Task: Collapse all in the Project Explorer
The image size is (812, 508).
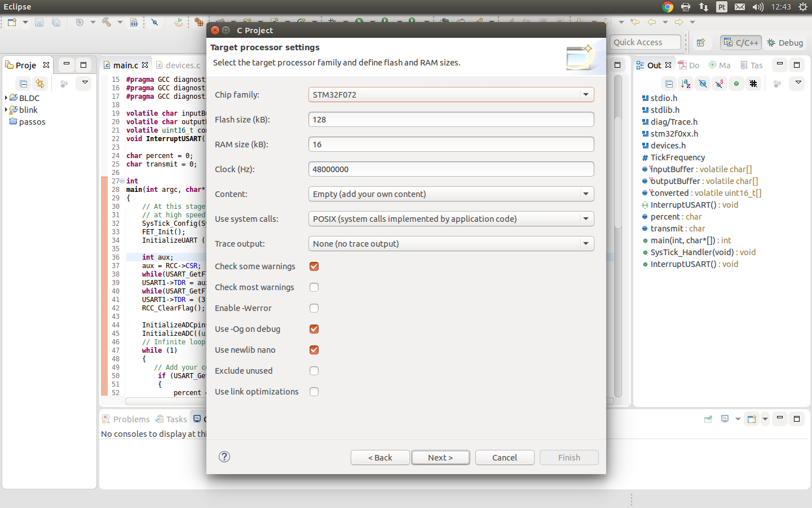Action: (23, 84)
